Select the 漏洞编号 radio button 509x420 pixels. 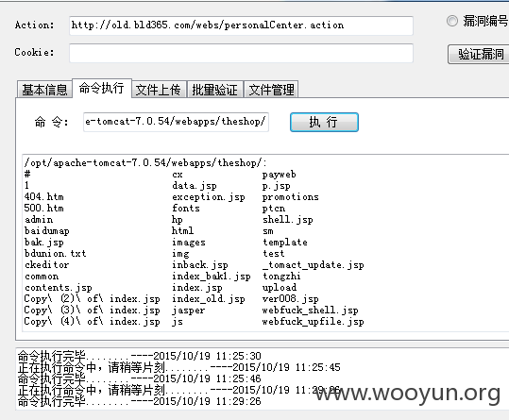(x=451, y=21)
